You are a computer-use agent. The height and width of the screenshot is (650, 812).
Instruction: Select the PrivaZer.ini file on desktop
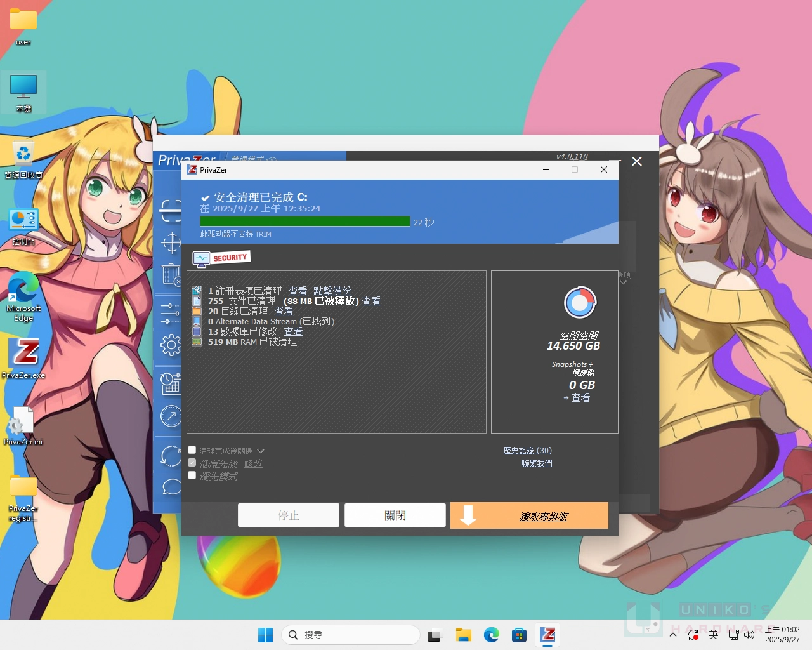click(x=23, y=425)
